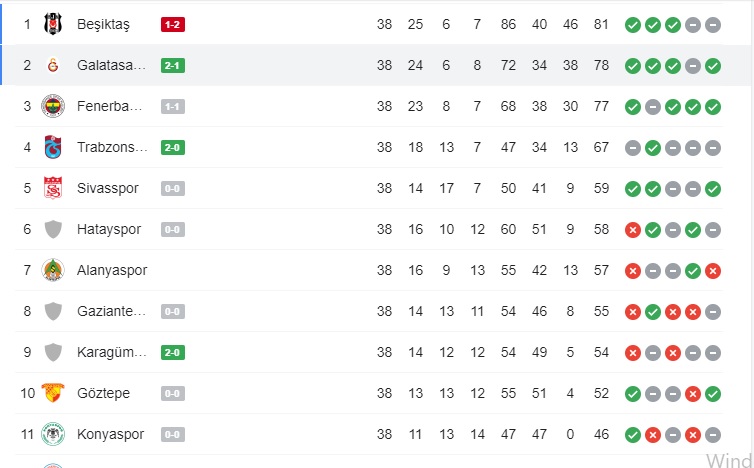Viewport: 754px width, 468px height.
Task: Click Fenerbahçe's gray 1-1 score badge
Action: pyautogui.click(x=172, y=106)
